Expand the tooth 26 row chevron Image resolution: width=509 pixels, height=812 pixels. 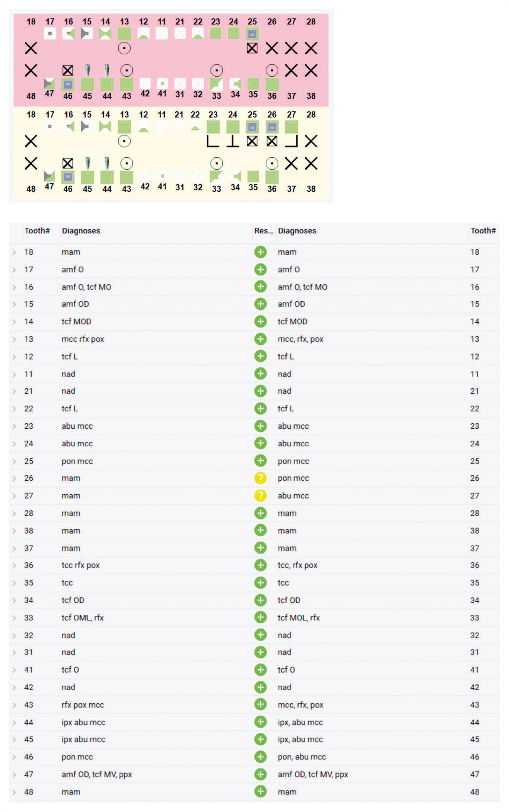coord(14,478)
